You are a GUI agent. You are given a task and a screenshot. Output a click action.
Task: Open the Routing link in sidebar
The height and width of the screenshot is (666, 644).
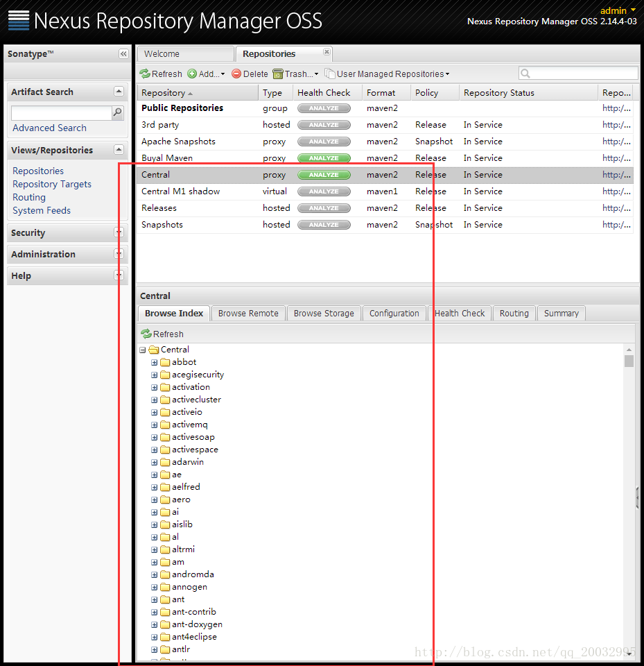pyautogui.click(x=29, y=197)
